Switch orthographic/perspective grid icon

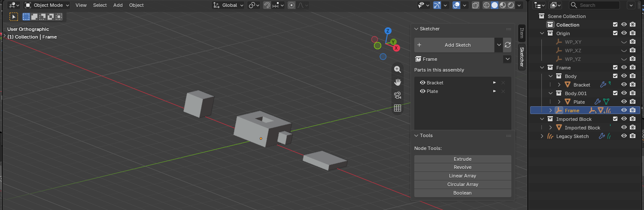pos(398,108)
